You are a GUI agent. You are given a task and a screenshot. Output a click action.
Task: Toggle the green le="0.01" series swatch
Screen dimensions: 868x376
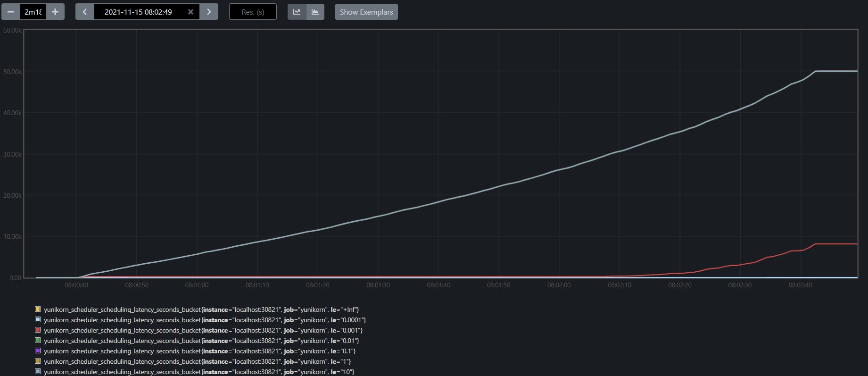pos(38,341)
